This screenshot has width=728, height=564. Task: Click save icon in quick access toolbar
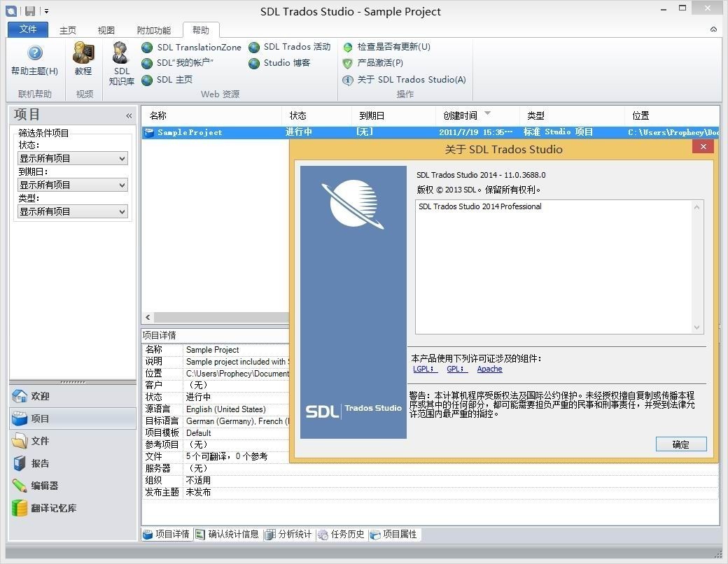click(29, 11)
